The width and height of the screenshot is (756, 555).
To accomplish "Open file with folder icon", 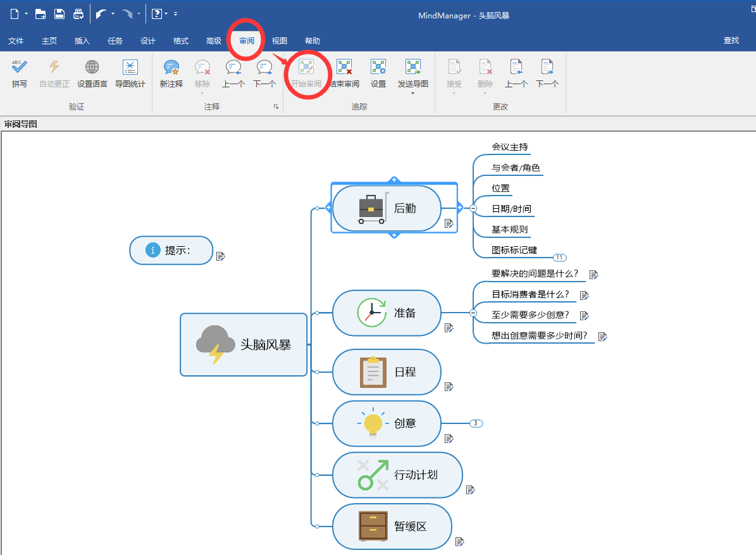I will [x=40, y=14].
